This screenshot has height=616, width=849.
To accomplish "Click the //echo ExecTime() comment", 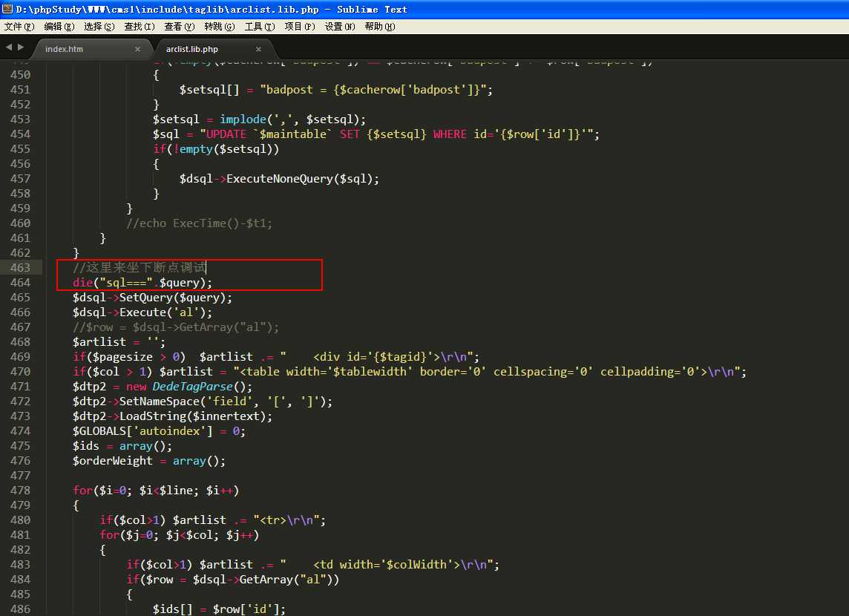I will (199, 223).
